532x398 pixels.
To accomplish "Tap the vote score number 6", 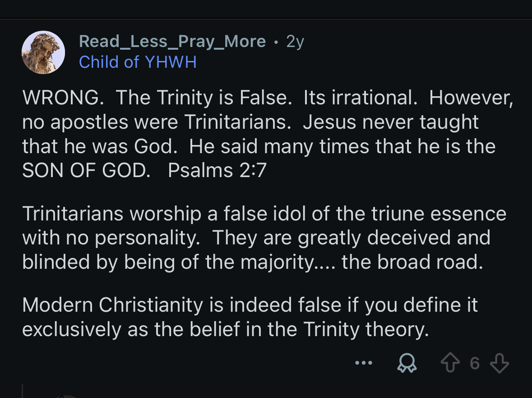I will pyautogui.click(x=474, y=363).
